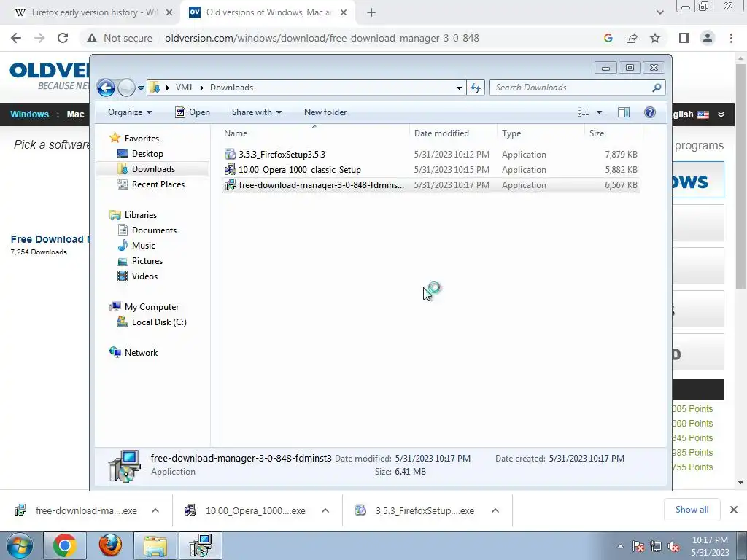Open the Chrome three-dot menu
Image resolution: width=747 pixels, height=560 pixels.
tap(731, 38)
